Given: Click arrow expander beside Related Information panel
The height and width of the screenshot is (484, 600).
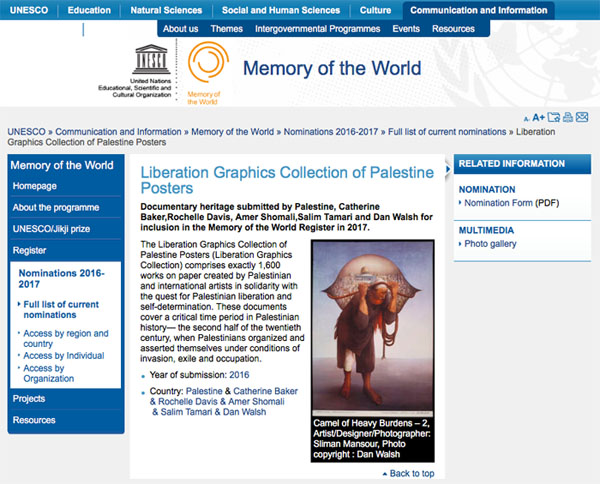Looking at the screenshot, I should tap(448, 169).
